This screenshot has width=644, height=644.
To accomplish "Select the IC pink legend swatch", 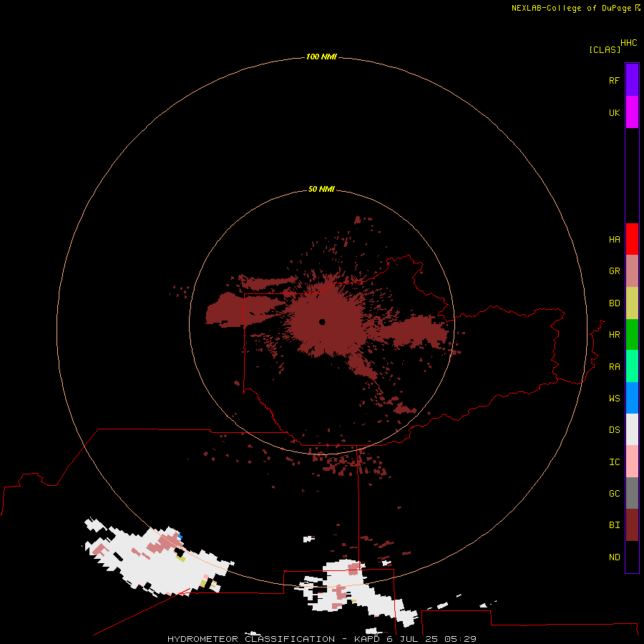I will click(x=632, y=462).
